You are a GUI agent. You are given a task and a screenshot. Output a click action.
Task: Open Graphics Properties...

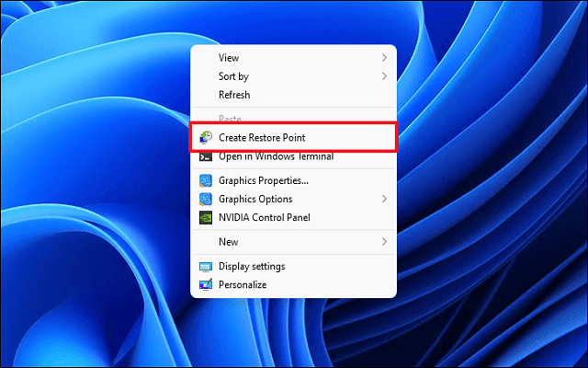tap(293, 180)
